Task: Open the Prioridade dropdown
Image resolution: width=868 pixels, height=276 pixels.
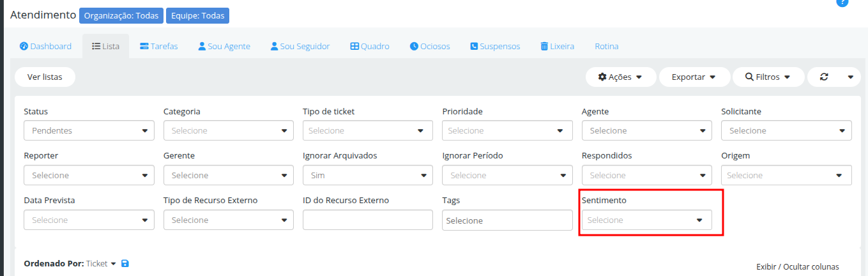Action: point(507,130)
